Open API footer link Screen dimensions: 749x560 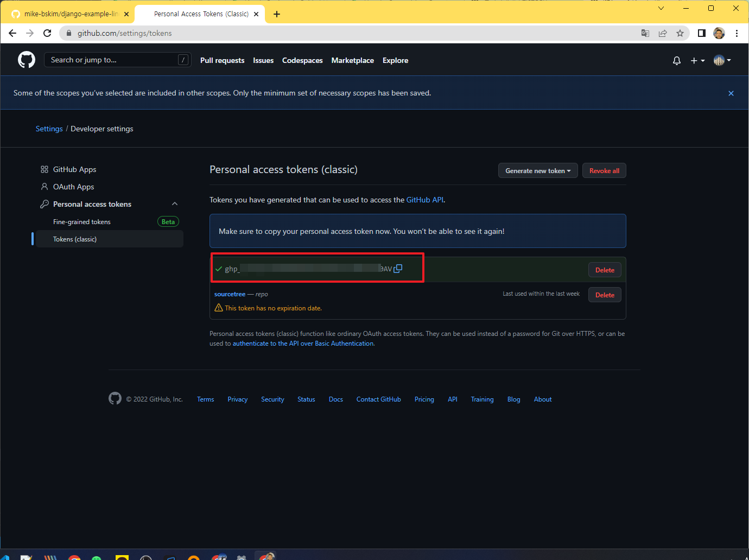click(x=453, y=399)
